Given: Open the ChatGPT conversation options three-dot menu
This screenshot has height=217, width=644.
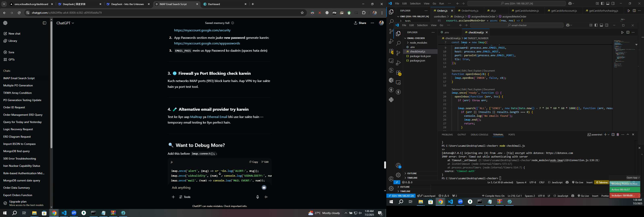Looking at the screenshot, I should pyautogui.click(x=372, y=23).
